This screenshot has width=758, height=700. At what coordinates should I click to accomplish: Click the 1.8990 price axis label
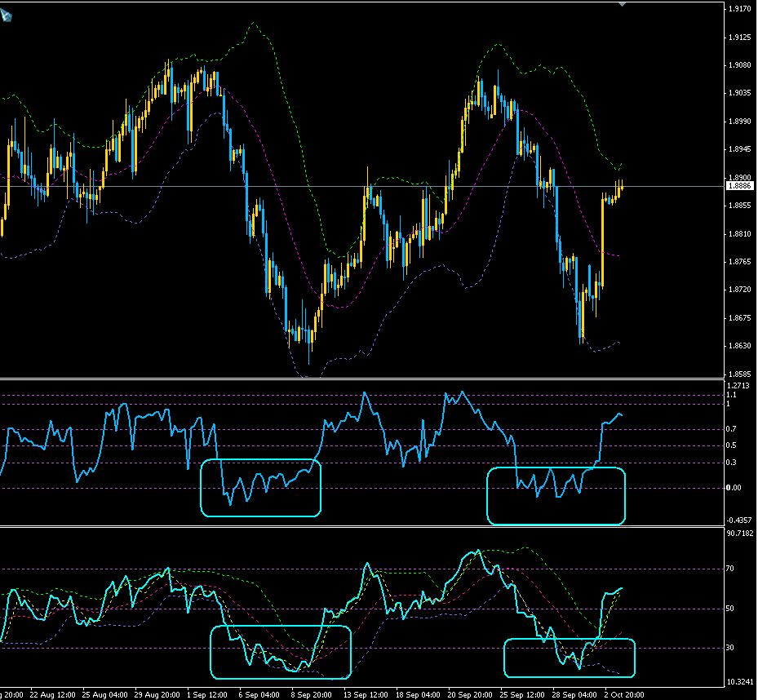[x=739, y=122]
